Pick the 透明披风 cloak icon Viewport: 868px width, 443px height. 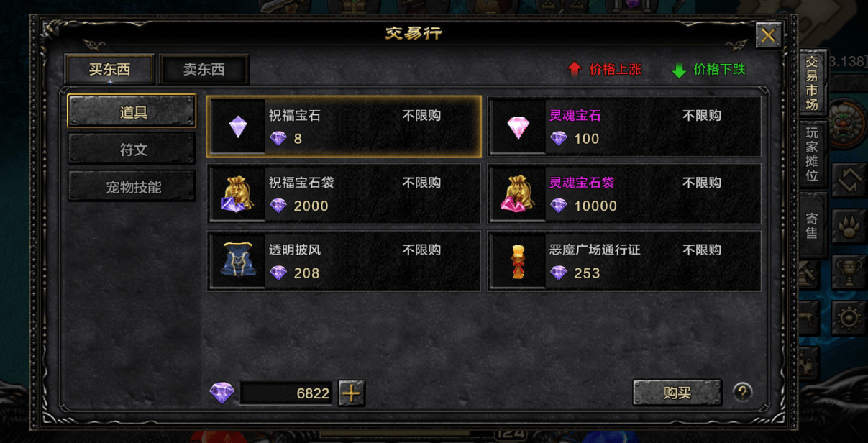(238, 261)
